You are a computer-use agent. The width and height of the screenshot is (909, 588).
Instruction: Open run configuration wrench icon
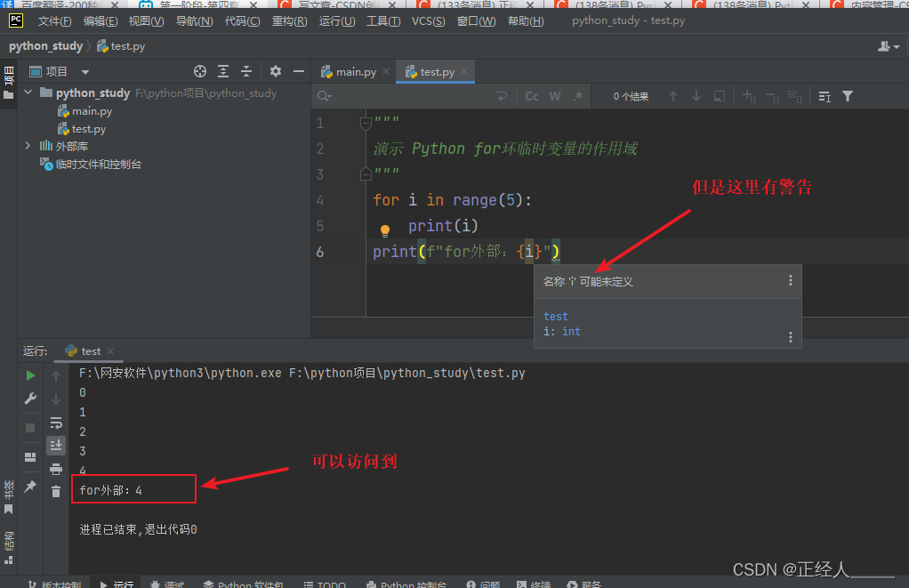pos(30,399)
